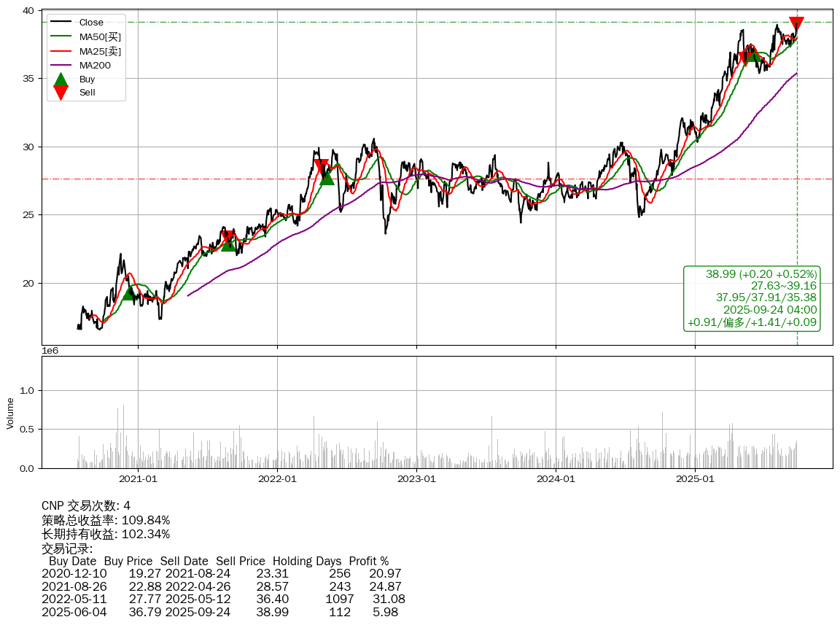Select the red Sell marker at April 2022
Image resolution: width=840 pixels, height=625 pixels.
[x=321, y=166]
